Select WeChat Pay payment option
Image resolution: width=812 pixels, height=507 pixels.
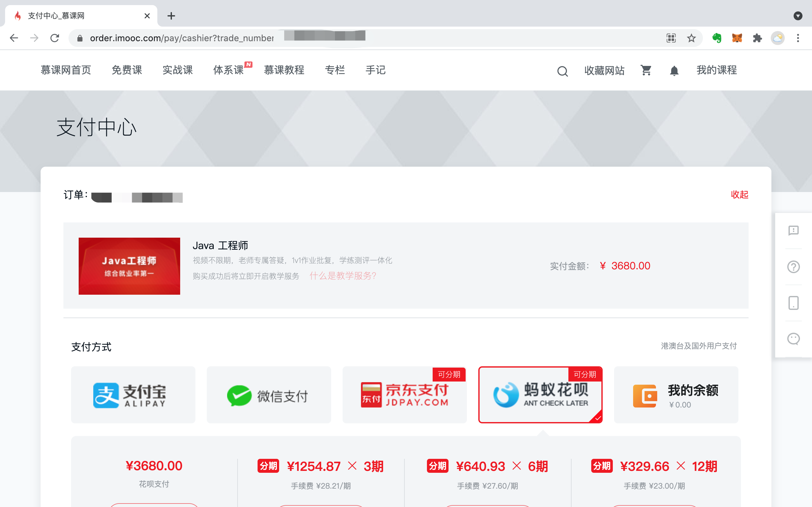tap(268, 395)
